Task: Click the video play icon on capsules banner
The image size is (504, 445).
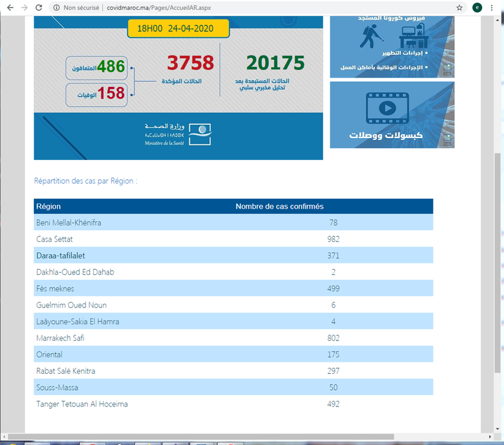Action: coord(387,107)
